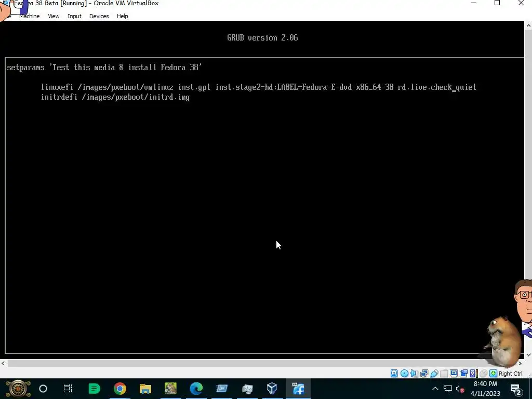Click the network adapters status icon
This screenshot has height=399, width=532.
[x=424, y=373]
